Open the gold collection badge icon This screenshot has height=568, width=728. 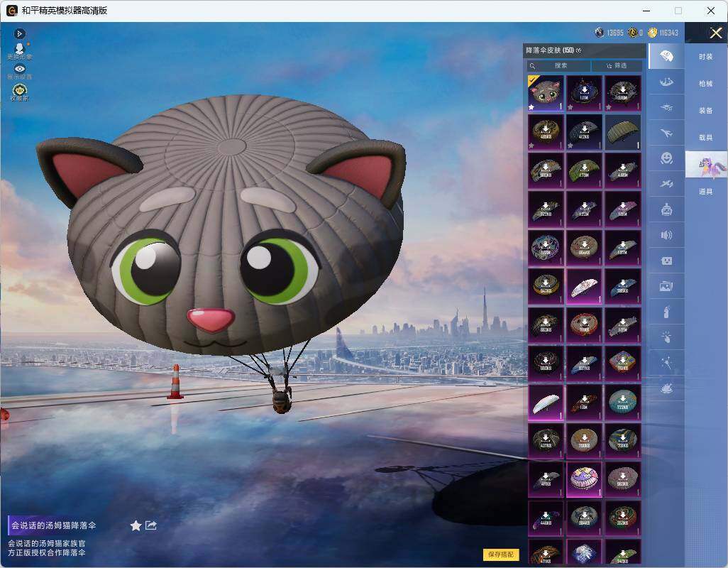[x=19, y=92]
